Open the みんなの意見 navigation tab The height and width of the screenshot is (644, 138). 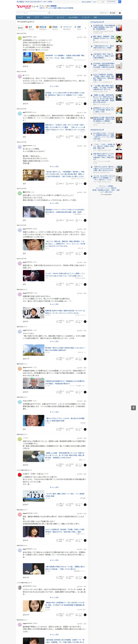pyautogui.click(x=73, y=17)
